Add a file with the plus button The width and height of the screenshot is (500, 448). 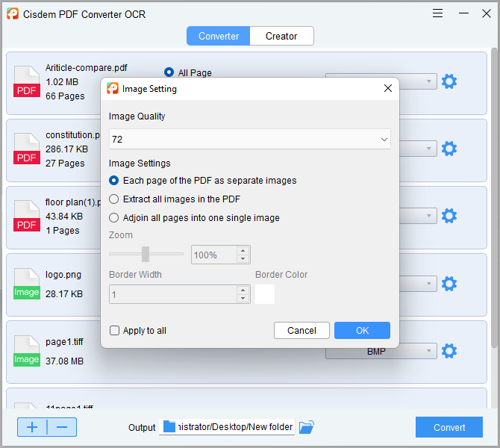(32, 427)
